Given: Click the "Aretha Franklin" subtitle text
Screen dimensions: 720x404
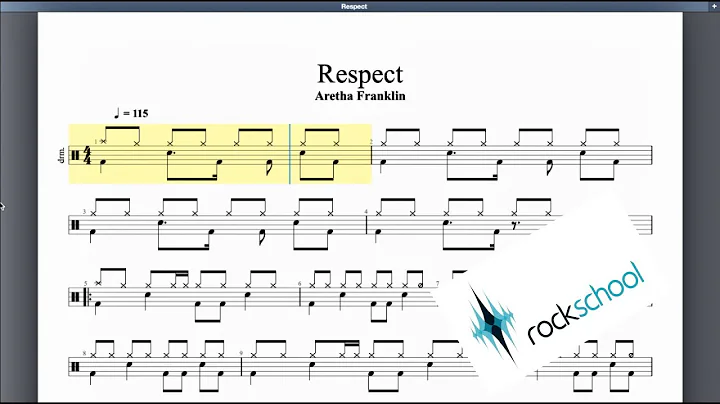Looking at the screenshot, I should point(360,96).
